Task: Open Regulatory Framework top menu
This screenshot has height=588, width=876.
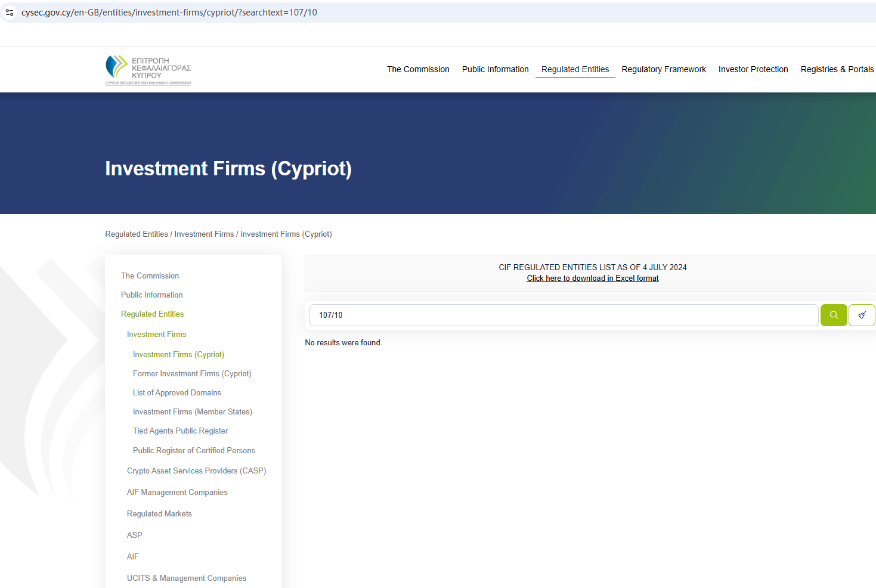Action: tap(663, 69)
